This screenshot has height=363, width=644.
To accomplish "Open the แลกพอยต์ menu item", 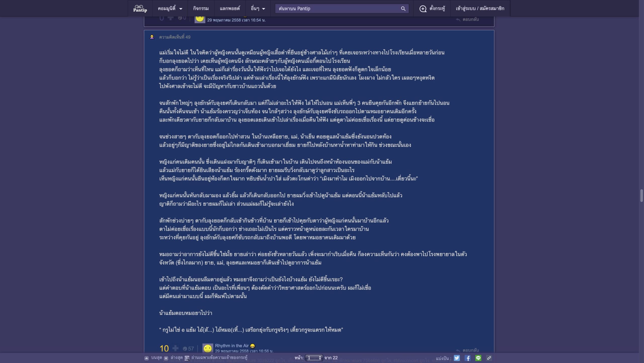I will tap(229, 9).
